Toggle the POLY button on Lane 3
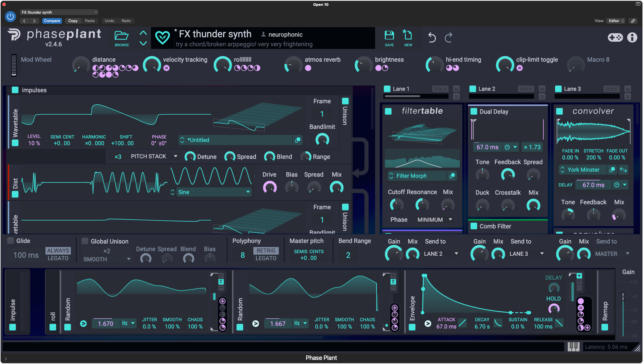Viewport: 643px width, 364px height. click(611, 89)
